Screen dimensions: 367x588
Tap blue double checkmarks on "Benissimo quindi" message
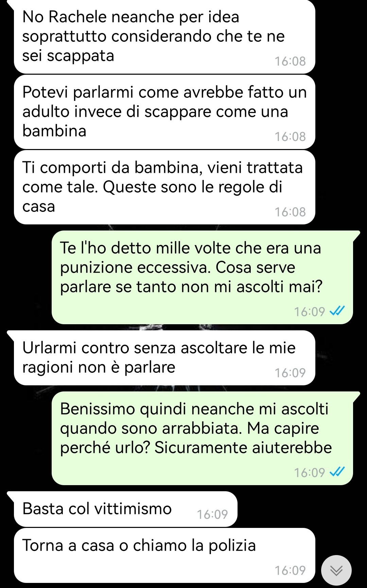pyautogui.click(x=337, y=472)
